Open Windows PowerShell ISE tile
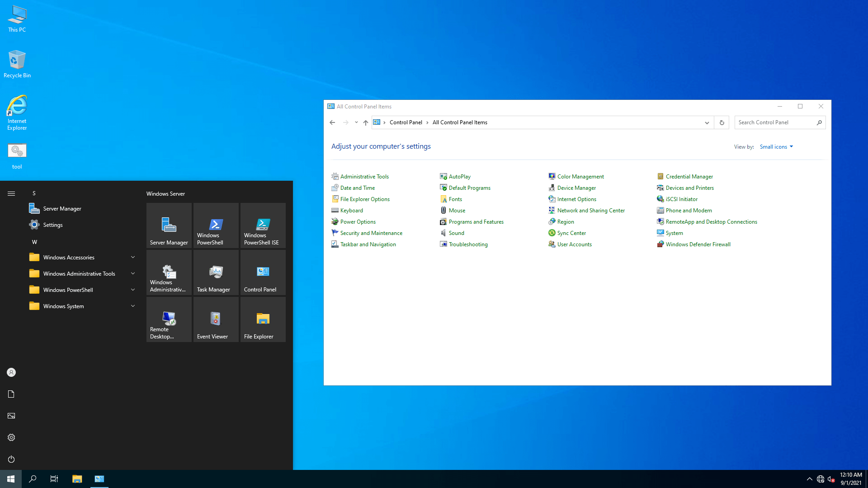868x488 pixels. pos(263,225)
